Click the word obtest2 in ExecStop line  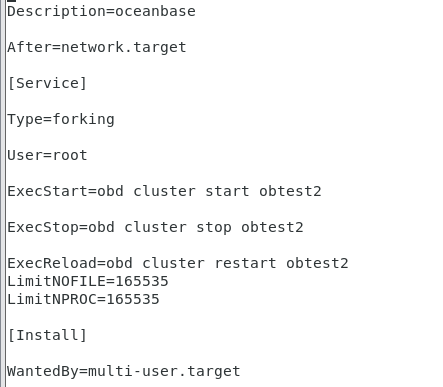click(272, 227)
